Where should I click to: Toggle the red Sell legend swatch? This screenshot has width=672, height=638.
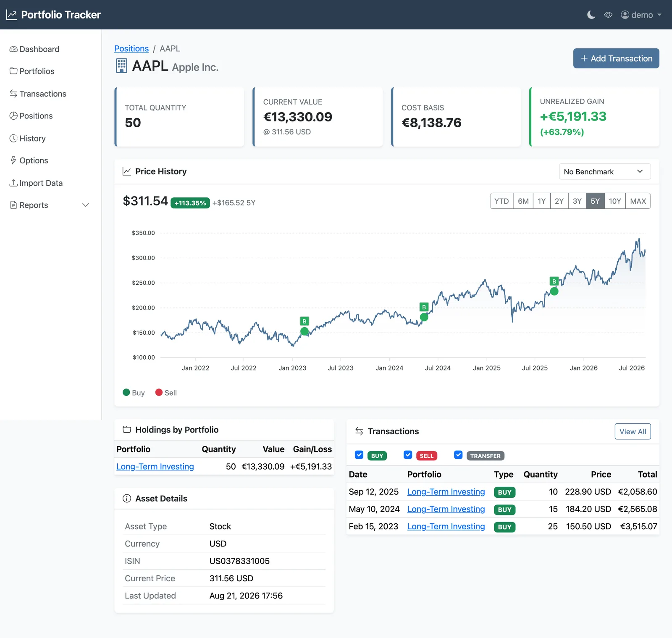coord(159,392)
